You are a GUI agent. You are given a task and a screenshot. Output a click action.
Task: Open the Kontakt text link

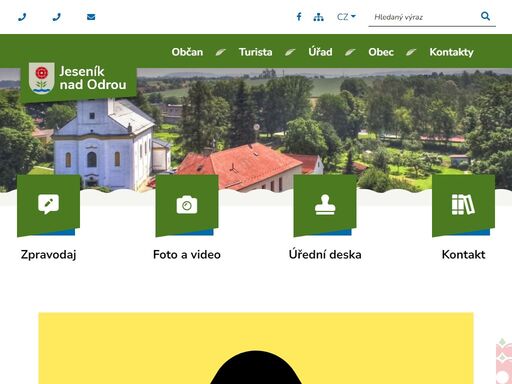pyautogui.click(x=463, y=255)
